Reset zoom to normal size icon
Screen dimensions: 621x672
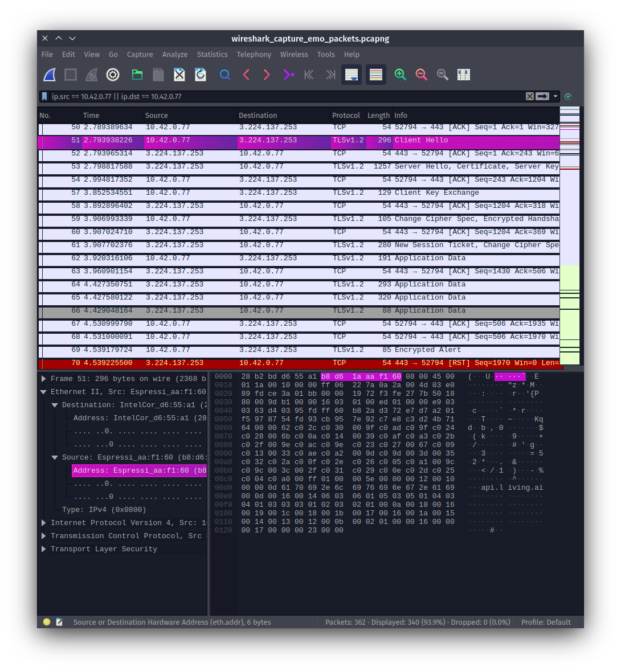[443, 75]
